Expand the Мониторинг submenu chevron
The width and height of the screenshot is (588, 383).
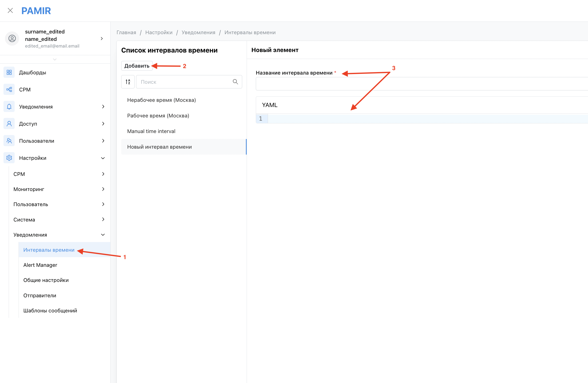(103, 189)
